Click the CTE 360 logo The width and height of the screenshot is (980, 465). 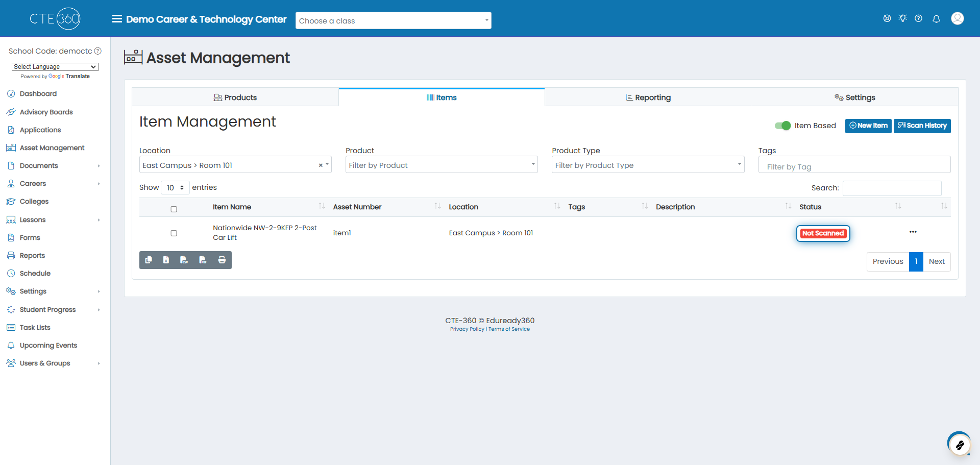tap(55, 19)
